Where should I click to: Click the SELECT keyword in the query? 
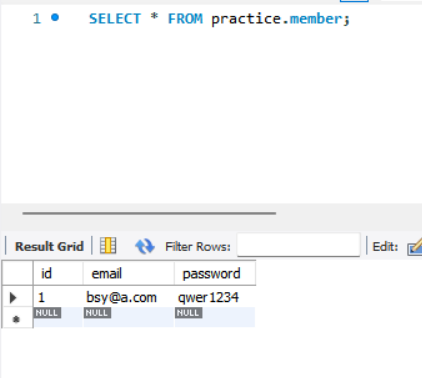115,19
